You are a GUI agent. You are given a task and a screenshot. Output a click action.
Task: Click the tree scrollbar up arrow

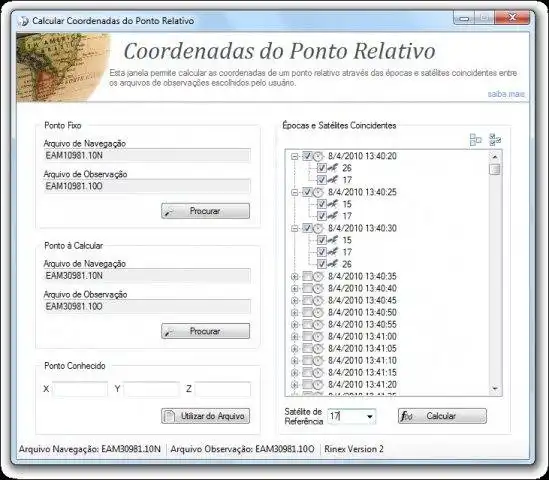coord(495,157)
